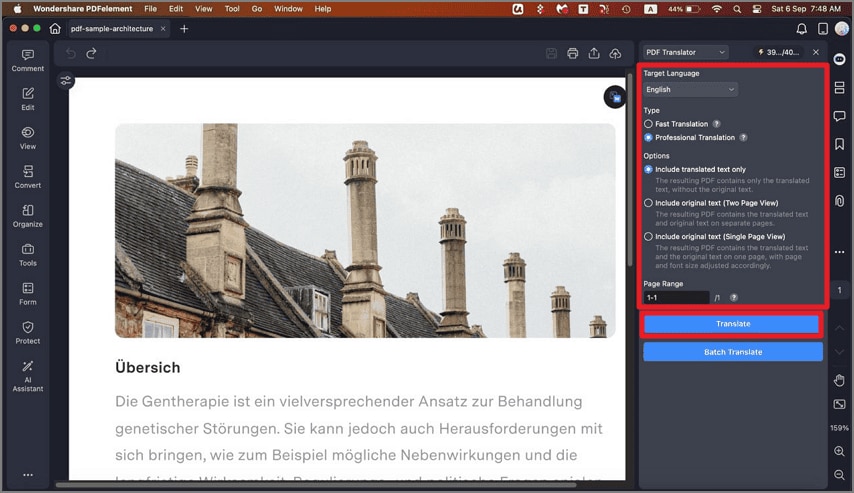Click the Print icon in toolbar
854x493 pixels.
tap(572, 53)
